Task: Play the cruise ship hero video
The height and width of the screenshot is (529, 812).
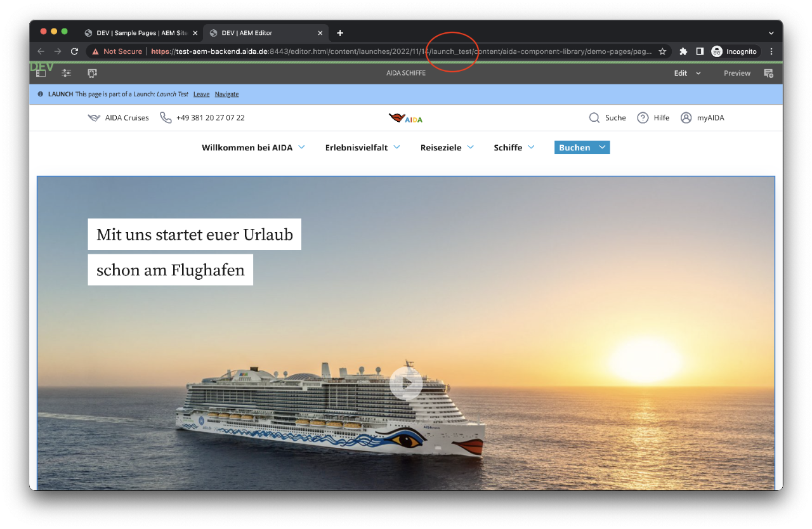Action: [x=407, y=383]
